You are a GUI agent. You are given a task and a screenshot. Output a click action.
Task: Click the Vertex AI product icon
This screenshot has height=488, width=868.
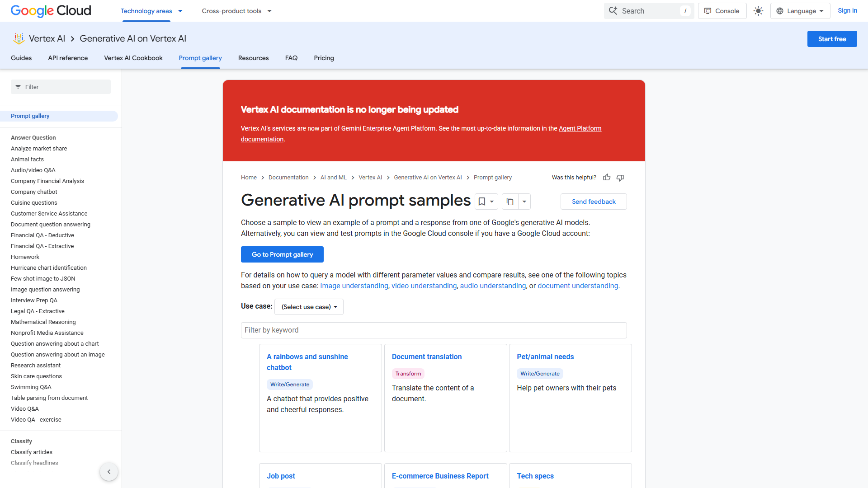click(19, 39)
